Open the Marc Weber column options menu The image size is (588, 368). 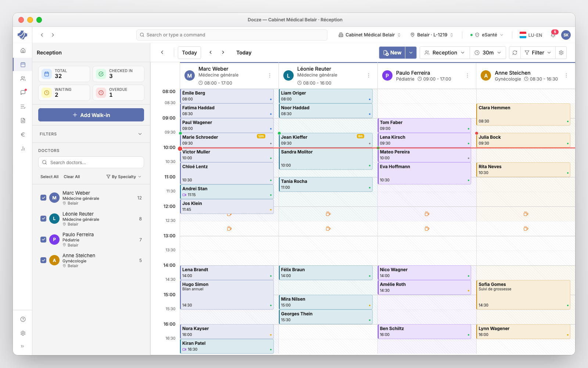click(x=270, y=75)
